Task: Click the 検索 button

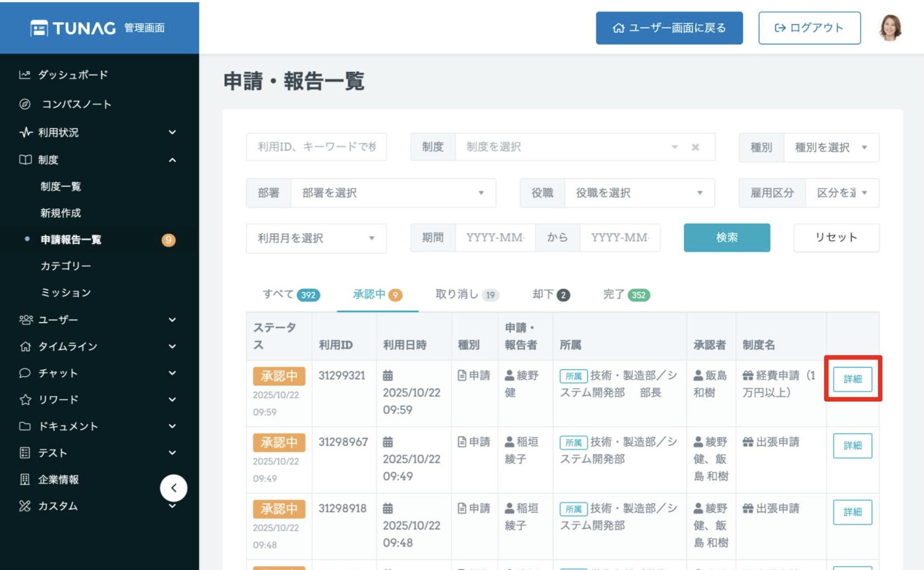Action: pyautogui.click(x=726, y=237)
